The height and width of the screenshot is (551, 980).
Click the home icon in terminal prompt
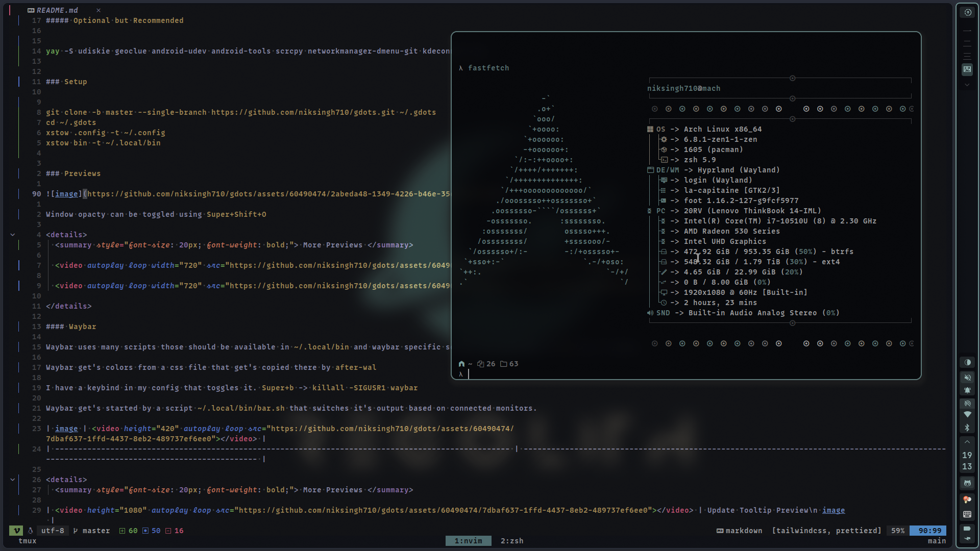(461, 364)
